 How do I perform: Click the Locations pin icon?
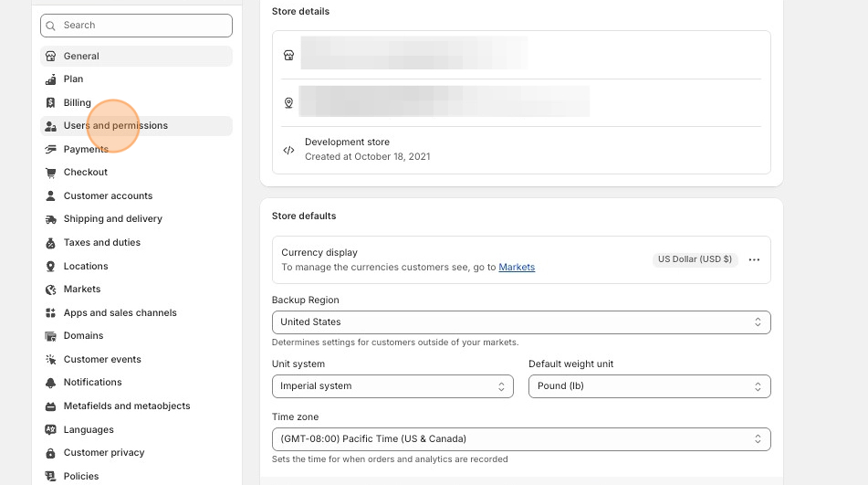click(51, 267)
